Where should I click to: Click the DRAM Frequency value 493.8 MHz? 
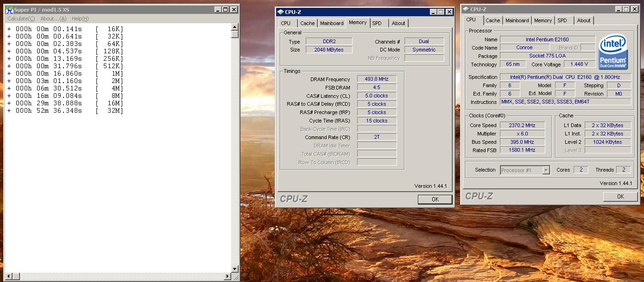pyautogui.click(x=377, y=79)
